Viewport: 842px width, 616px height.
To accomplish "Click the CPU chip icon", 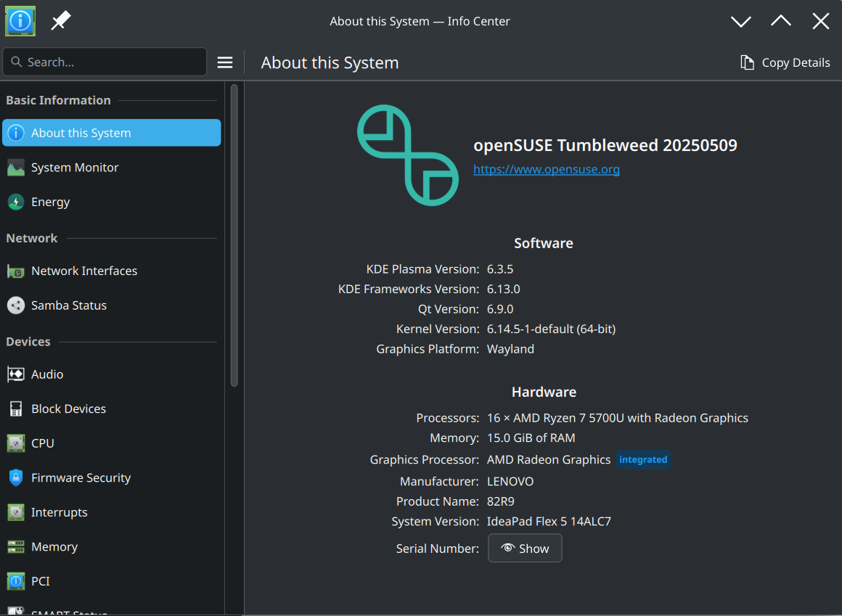I will tap(16, 443).
